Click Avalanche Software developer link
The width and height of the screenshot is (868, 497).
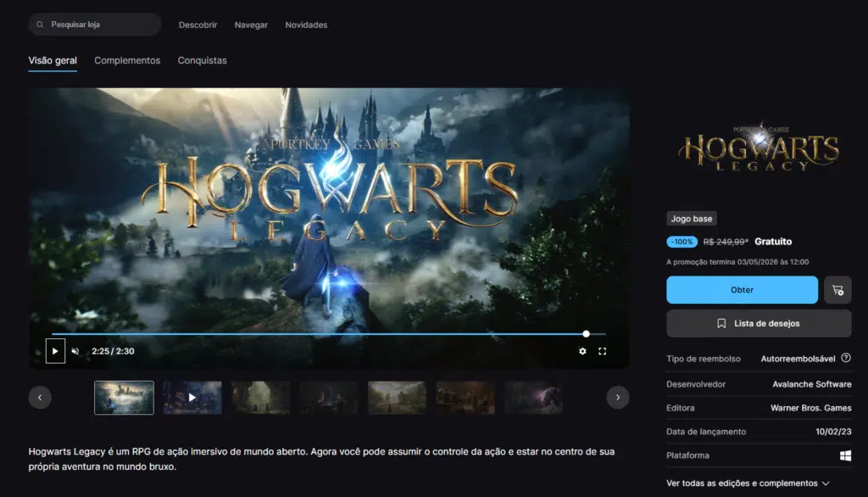[x=812, y=384]
